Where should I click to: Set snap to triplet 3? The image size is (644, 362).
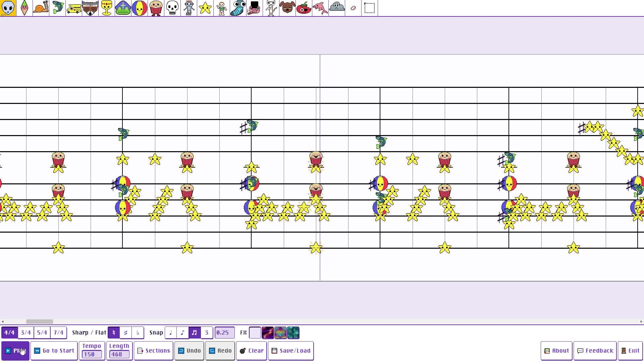207,333
